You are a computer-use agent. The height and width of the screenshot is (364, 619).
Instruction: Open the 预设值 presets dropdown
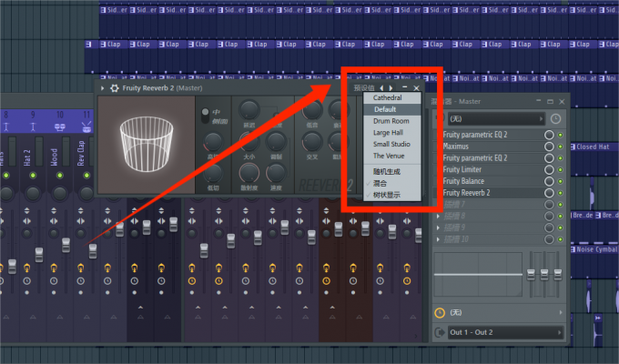363,88
